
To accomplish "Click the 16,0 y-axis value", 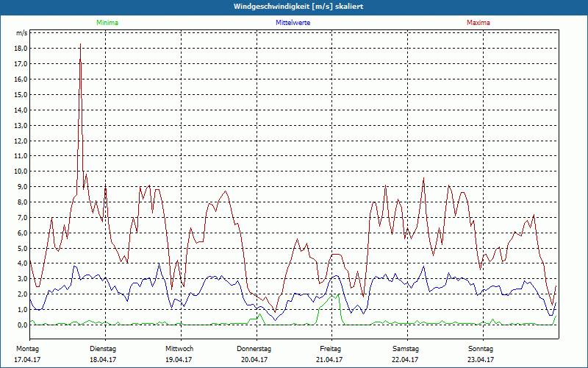I will coord(21,79).
